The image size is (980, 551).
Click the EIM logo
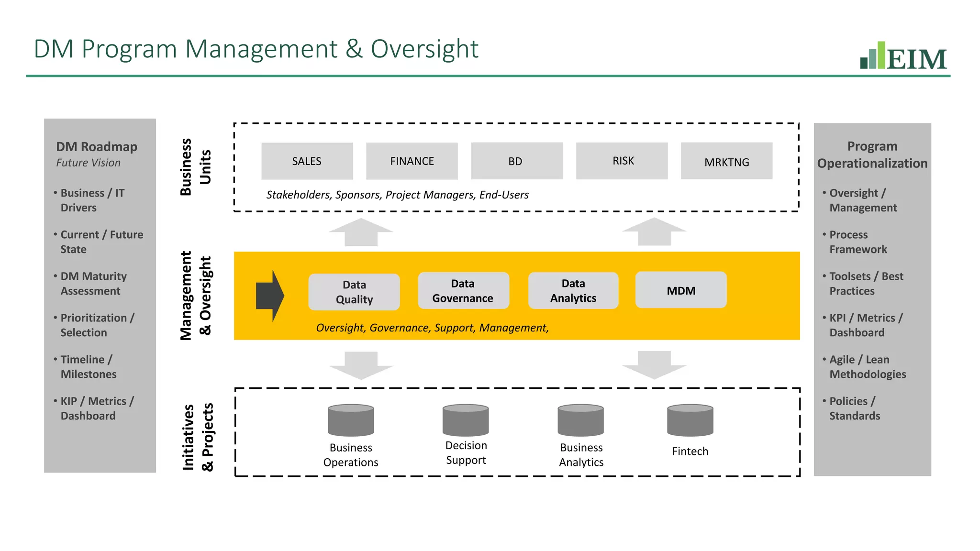tap(903, 56)
